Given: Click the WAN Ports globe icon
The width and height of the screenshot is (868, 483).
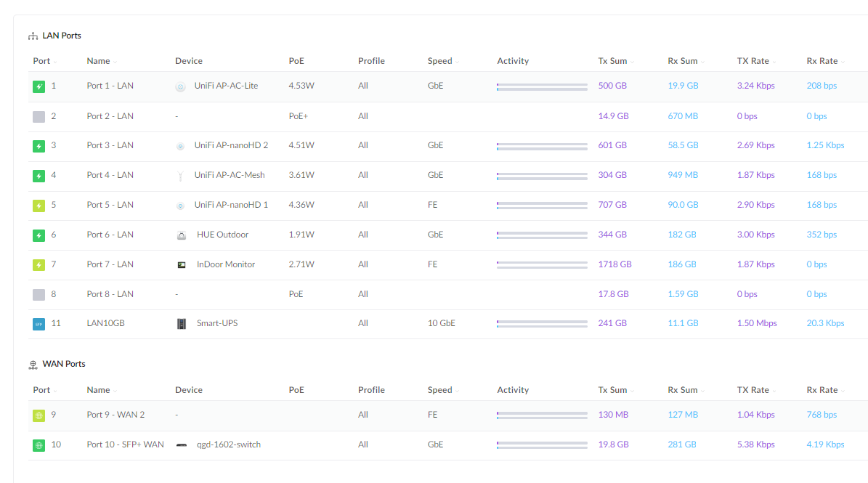Looking at the screenshot, I should pyautogui.click(x=33, y=365).
